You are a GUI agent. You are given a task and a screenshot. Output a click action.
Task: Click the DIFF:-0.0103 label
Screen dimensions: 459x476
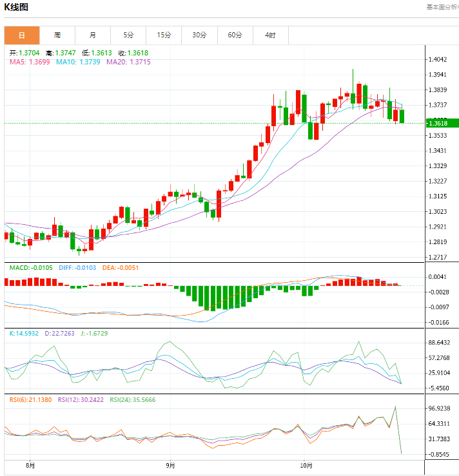pos(77,268)
